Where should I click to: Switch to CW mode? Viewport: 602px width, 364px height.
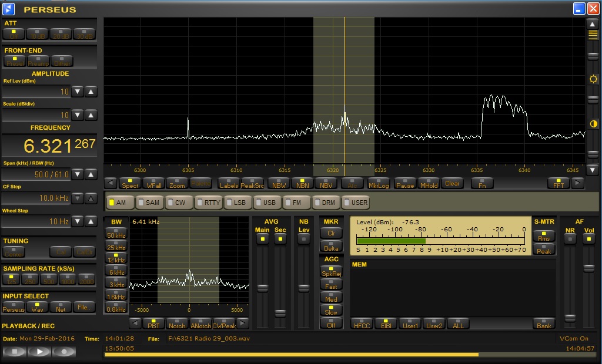(179, 203)
